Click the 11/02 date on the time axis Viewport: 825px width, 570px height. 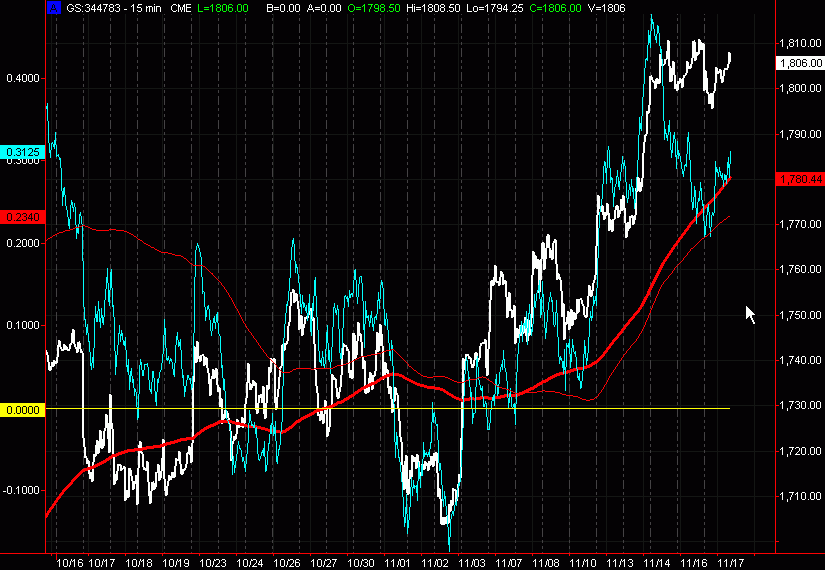pyautogui.click(x=435, y=563)
